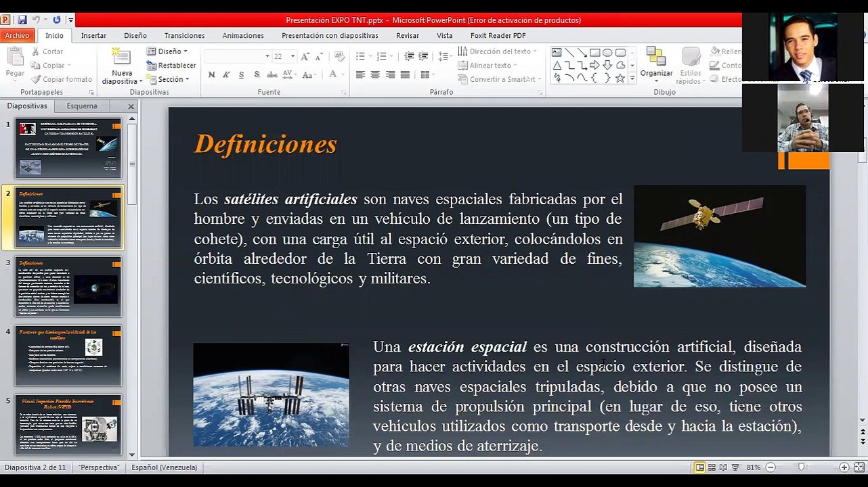The height and width of the screenshot is (487, 868).
Task: Select the text box shape icon
Action: click(x=557, y=53)
